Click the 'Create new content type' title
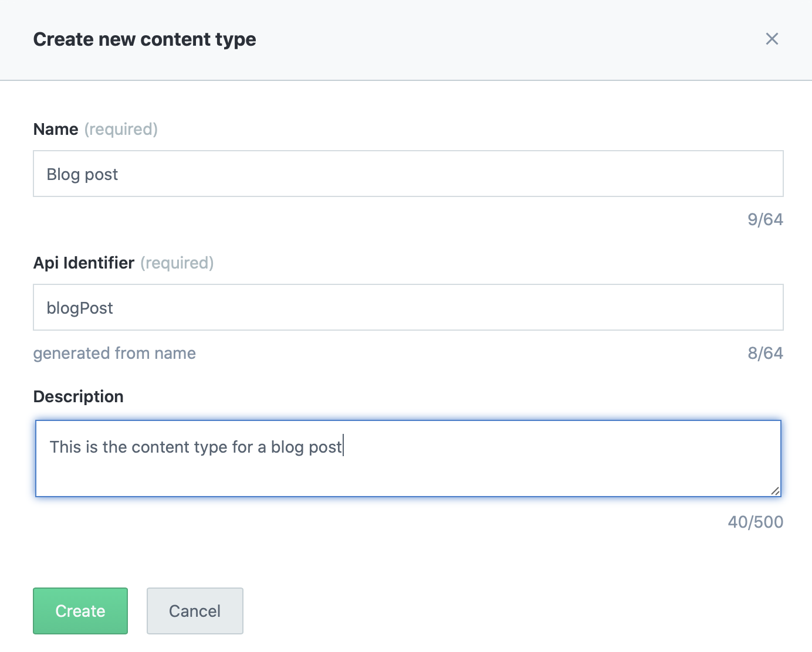 (145, 39)
